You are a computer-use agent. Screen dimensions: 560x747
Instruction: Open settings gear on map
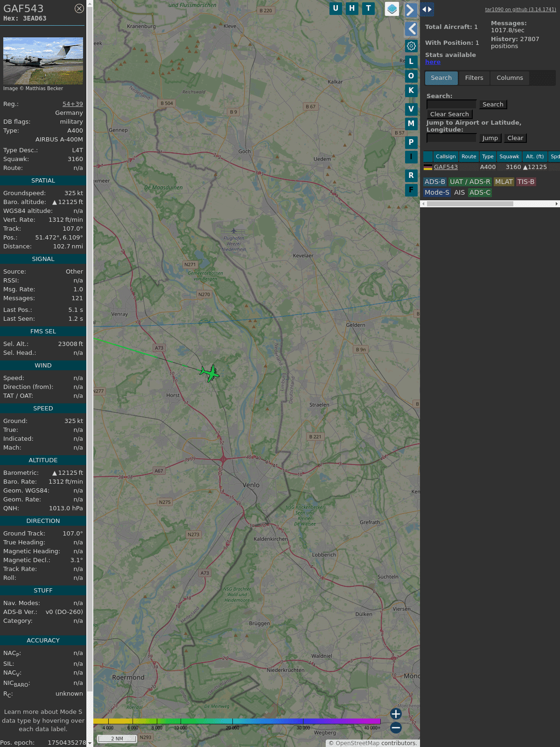[411, 46]
